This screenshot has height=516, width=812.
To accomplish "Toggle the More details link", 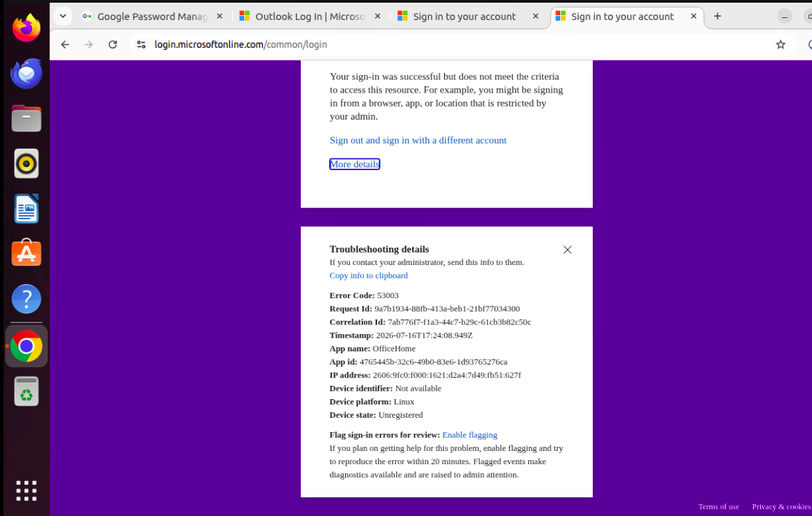I will pos(355,164).
